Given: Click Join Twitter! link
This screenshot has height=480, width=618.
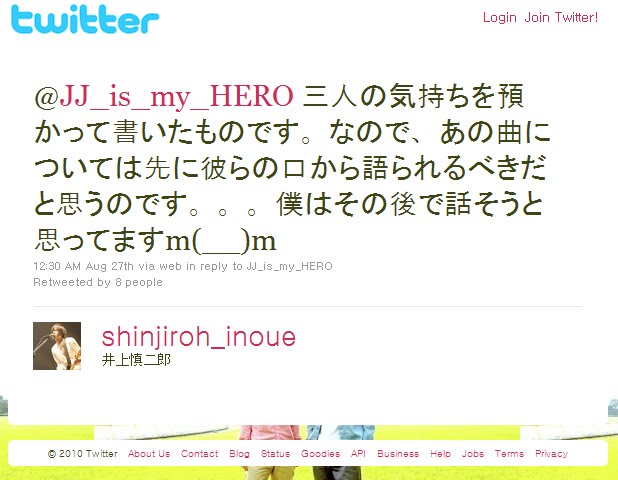Looking at the screenshot, I should 561,17.
